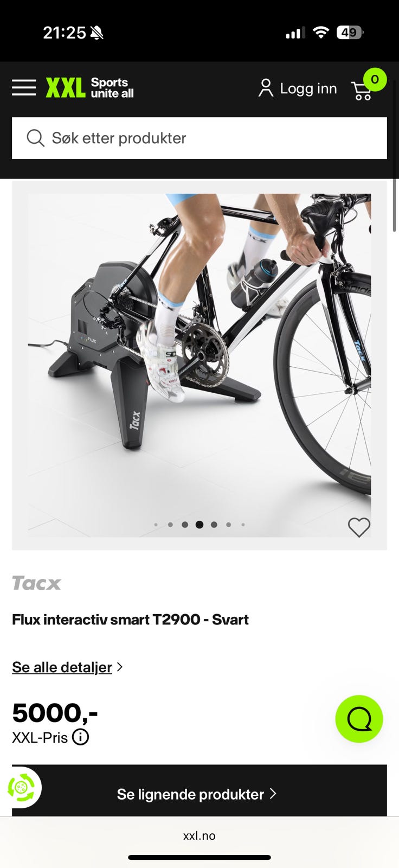Tap the cart item count badge

[375, 79]
